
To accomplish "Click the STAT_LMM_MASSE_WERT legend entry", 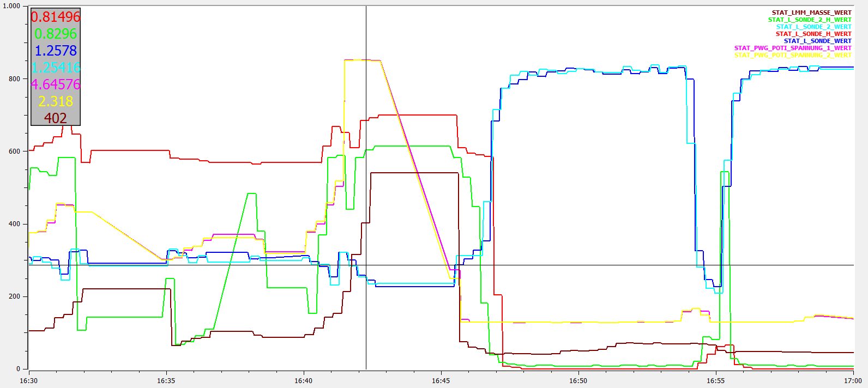I will click(811, 13).
